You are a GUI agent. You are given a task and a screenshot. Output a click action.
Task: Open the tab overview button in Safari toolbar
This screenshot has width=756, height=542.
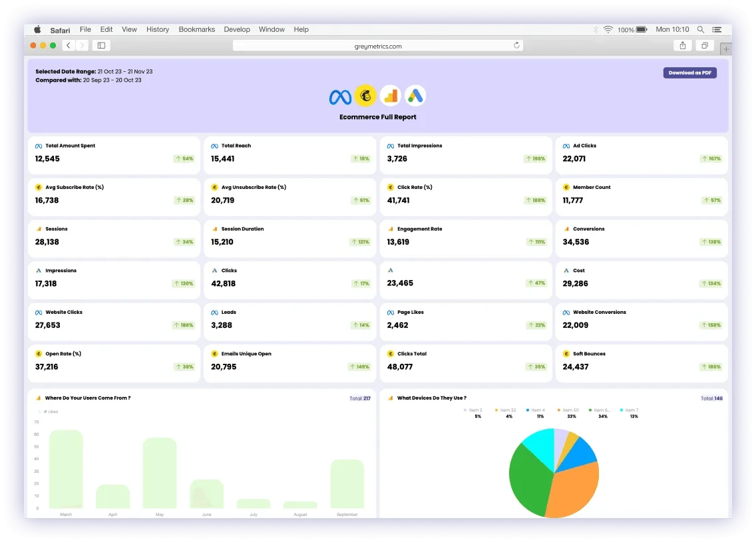pos(704,45)
